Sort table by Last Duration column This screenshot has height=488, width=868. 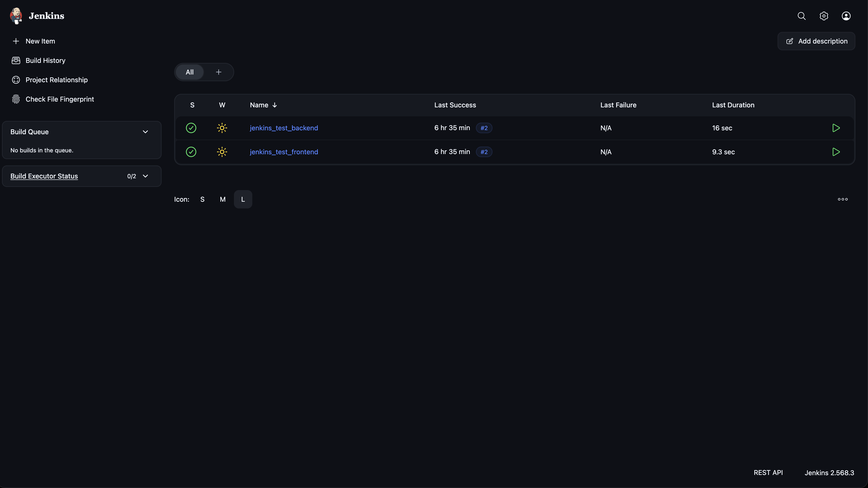(x=733, y=105)
